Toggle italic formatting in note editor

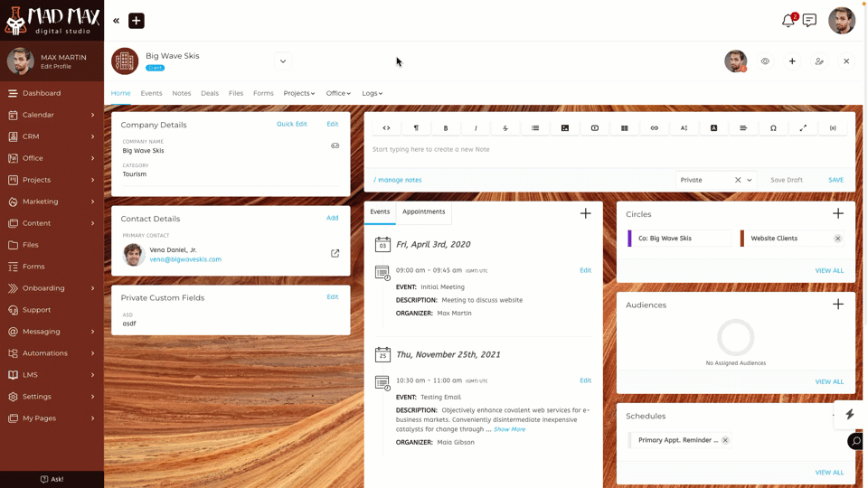click(476, 127)
